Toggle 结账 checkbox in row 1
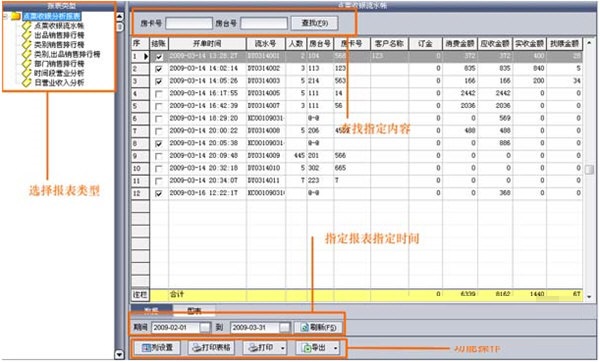 click(159, 57)
